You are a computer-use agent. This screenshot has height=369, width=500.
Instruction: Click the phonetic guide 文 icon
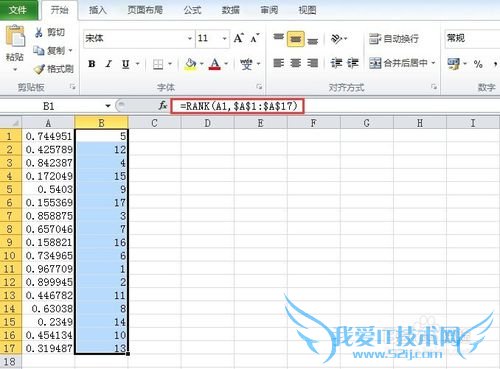click(x=247, y=64)
